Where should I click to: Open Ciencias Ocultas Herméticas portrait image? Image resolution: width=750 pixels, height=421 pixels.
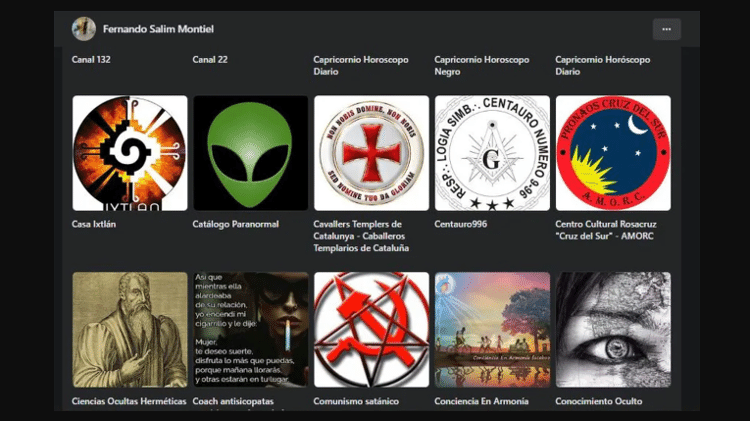pyautogui.click(x=130, y=330)
